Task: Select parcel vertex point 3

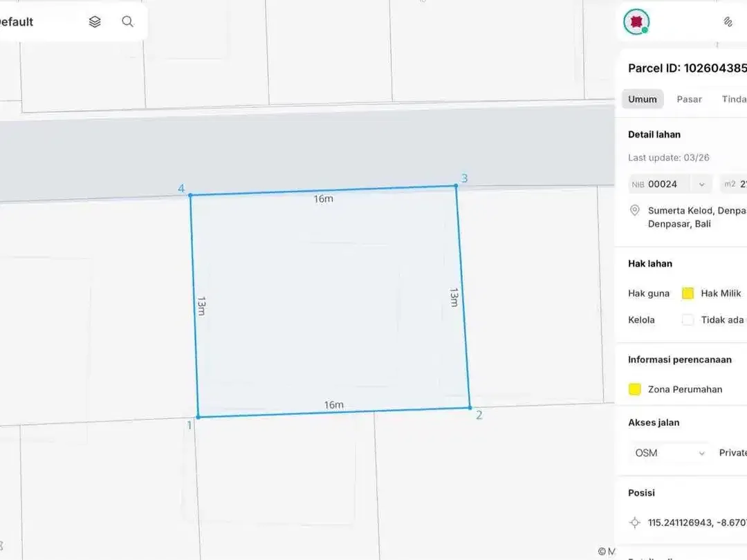Action: tap(456, 186)
